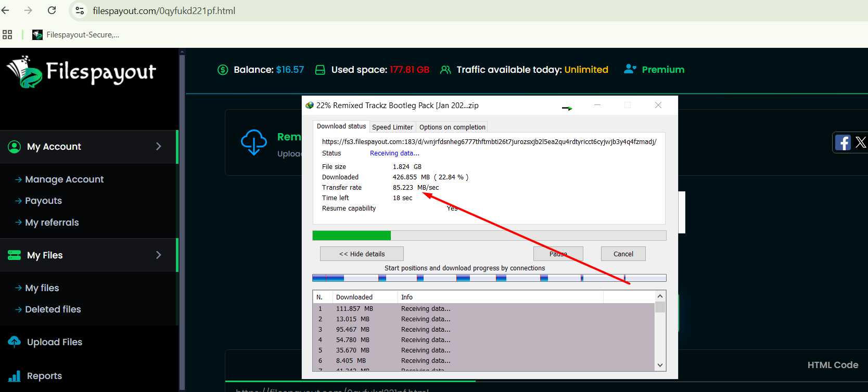Open Upload Files menu entry
Viewport: 868px width, 392px height.
55,342
